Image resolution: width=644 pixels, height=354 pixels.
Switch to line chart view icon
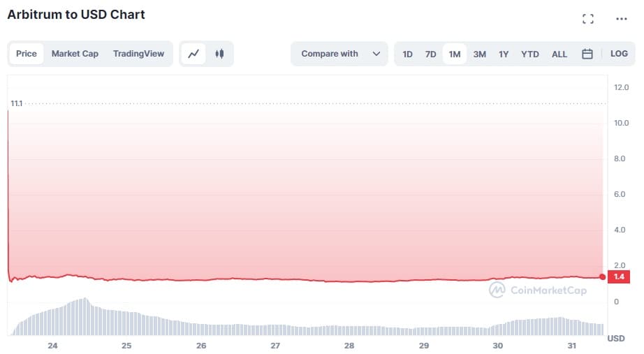pos(193,54)
